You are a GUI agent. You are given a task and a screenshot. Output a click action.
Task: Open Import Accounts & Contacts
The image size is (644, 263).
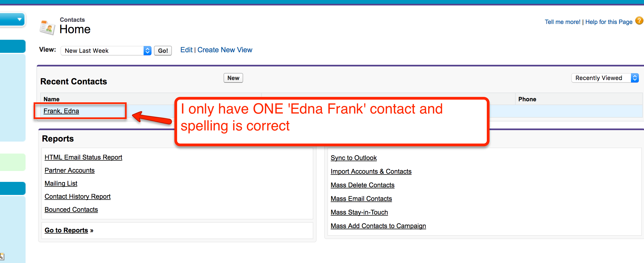pos(371,172)
